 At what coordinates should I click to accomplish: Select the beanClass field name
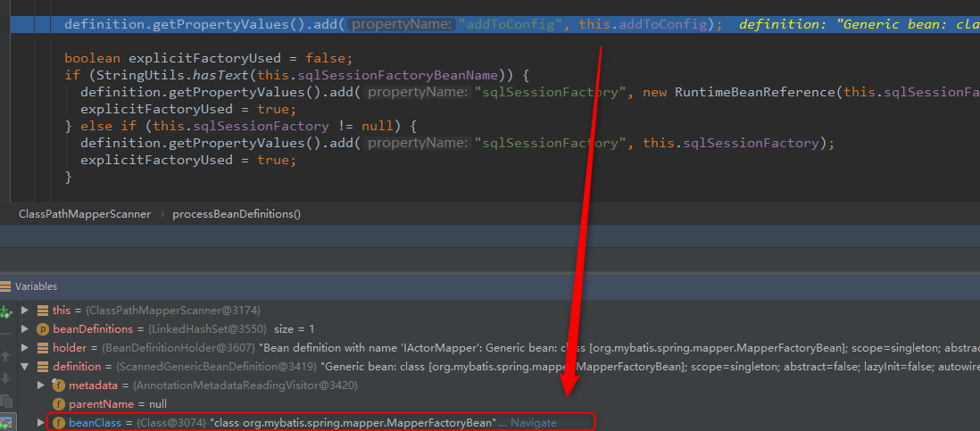pyautogui.click(x=95, y=423)
